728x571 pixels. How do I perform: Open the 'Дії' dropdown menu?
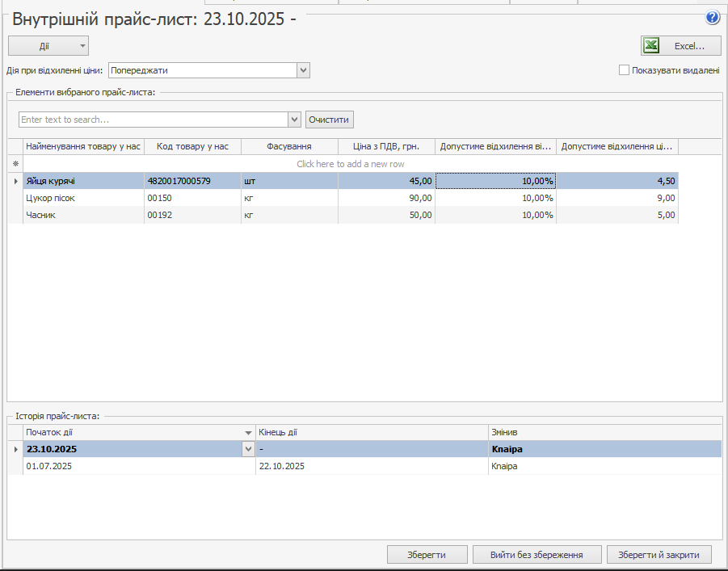pyautogui.click(x=48, y=46)
